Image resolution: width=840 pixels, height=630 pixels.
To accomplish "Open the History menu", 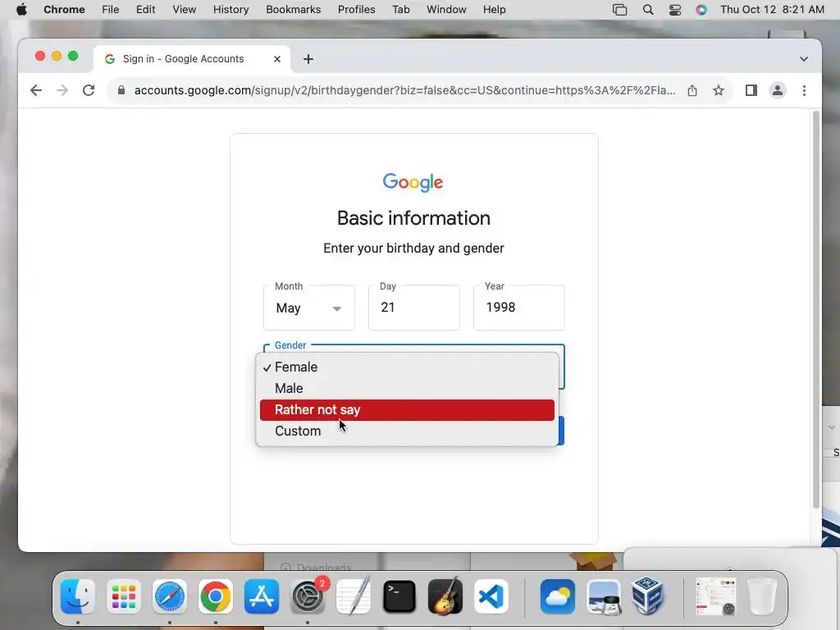I will [231, 10].
